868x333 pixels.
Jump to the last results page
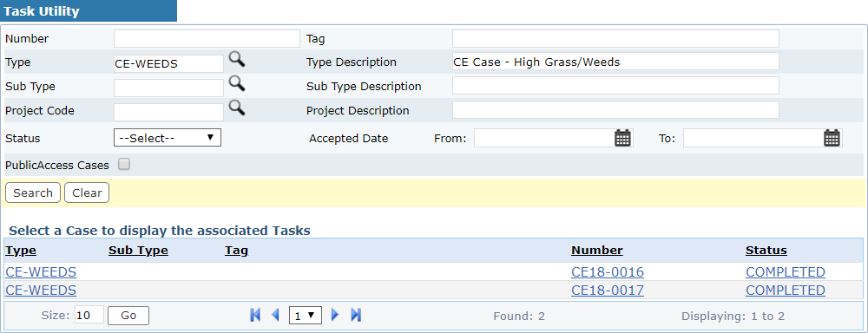tap(356, 316)
